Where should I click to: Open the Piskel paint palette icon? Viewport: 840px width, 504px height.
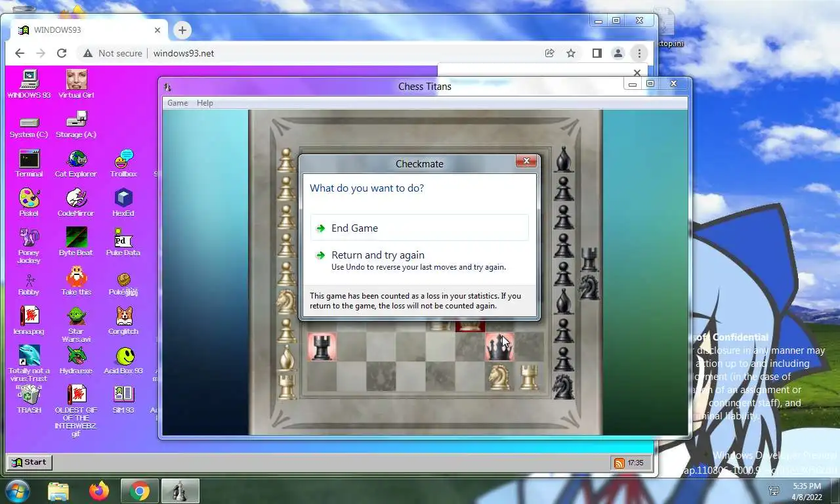(29, 203)
